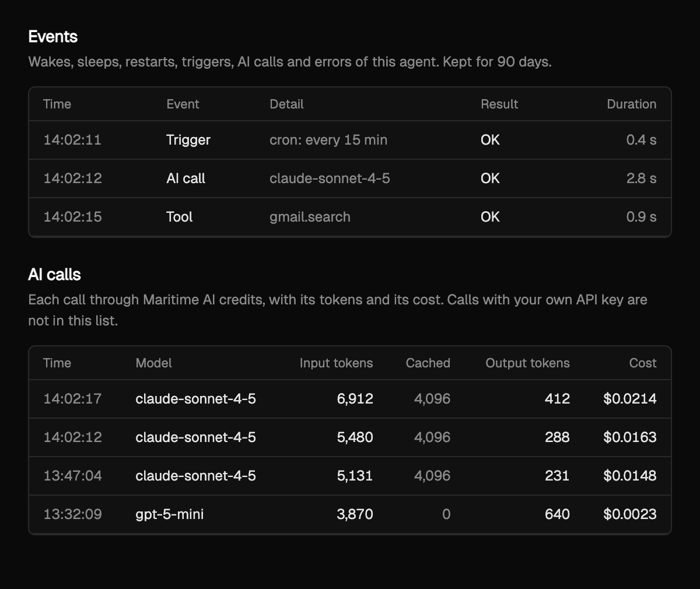Click the 2.8 s duration value
This screenshot has height=589, width=700.
tap(641, 178)
